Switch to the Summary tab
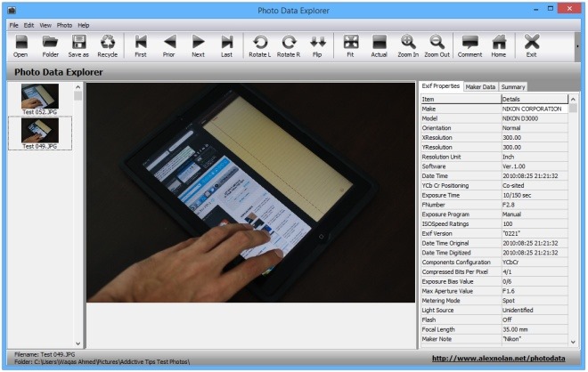The image size is (588, 372). (x=512, y=87)
